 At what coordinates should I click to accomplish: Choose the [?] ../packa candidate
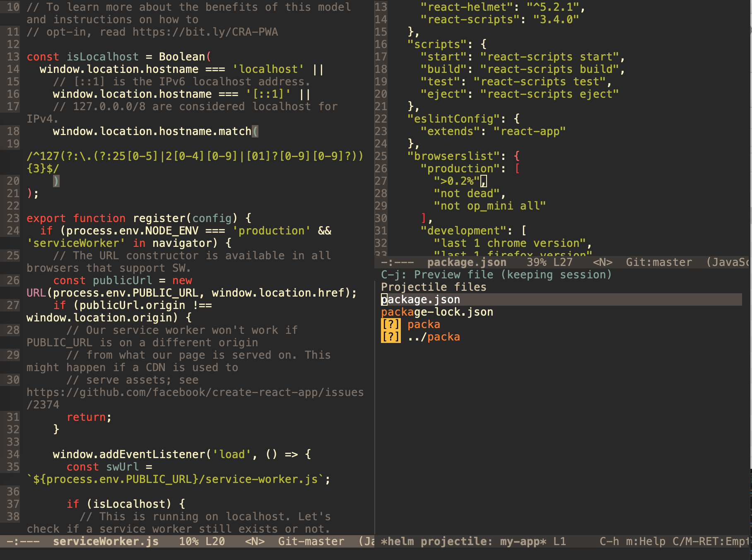[x=420, y=337]
